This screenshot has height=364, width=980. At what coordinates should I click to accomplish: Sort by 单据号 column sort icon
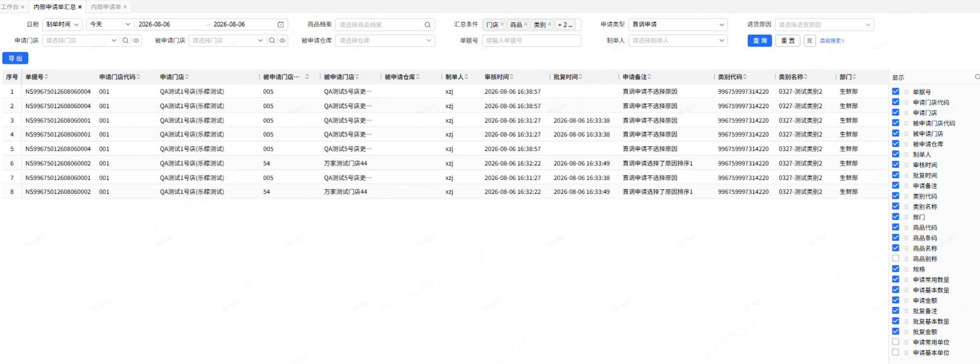[x=47, y=77]
